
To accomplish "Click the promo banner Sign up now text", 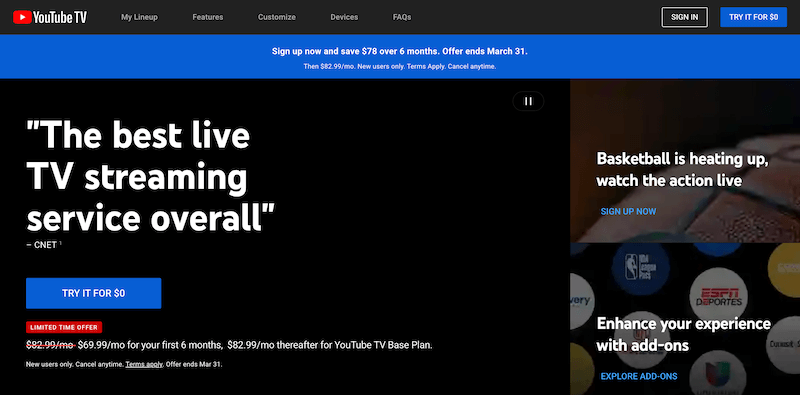I will (399, 51).
